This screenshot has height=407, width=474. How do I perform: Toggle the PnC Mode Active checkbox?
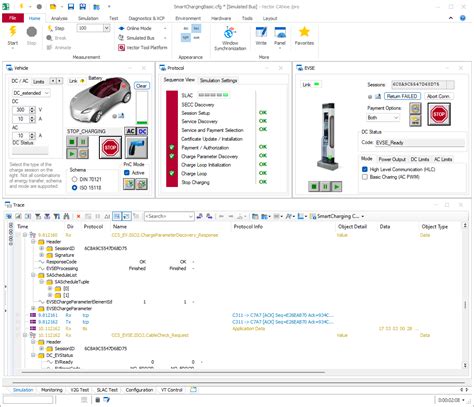127,173
